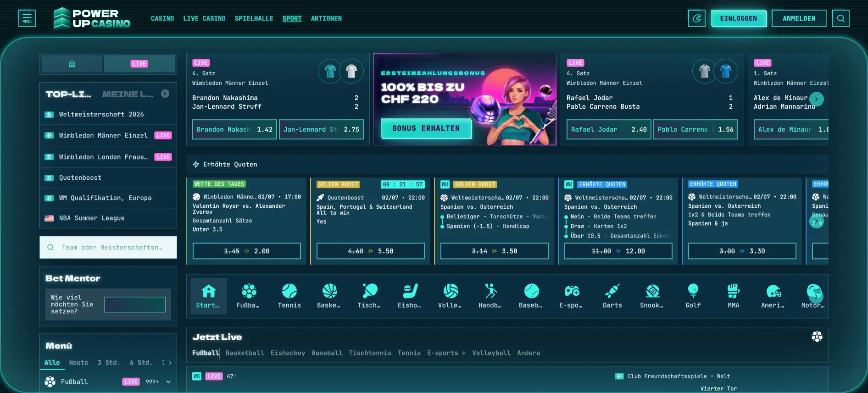Switch Jetzt Live to Basketball tab
The height and width of the screenshot is (393, 868).
click(245, 353)
